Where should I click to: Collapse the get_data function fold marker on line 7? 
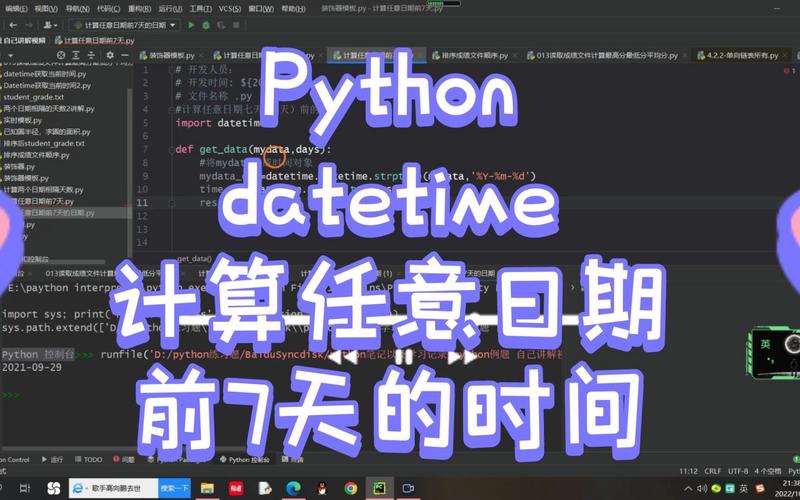tap(172, 149)
